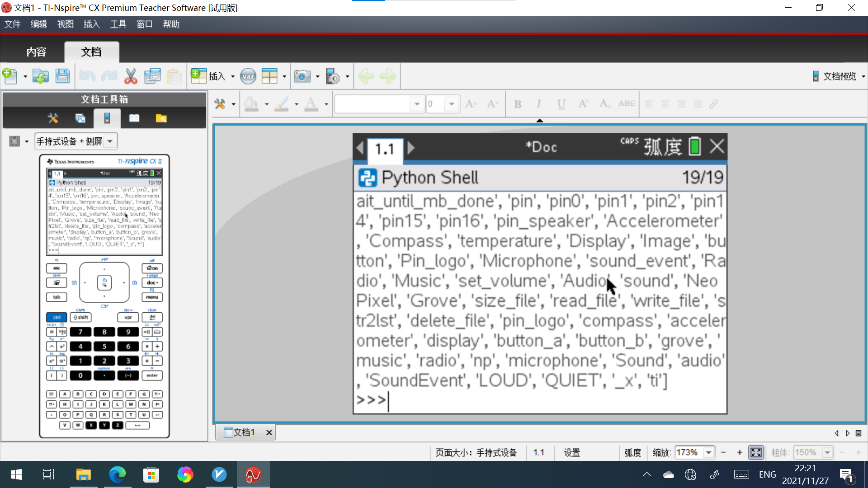Viewport: 868px width, 488px height.
Task: Click the enter key on emulator keypad
Action: pos(152,375)
